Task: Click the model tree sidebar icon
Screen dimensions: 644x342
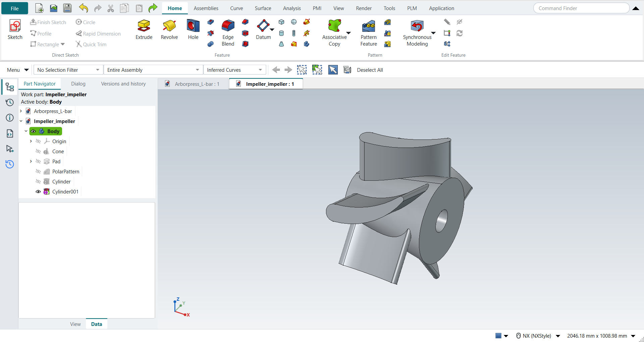Action: [10, 88]
